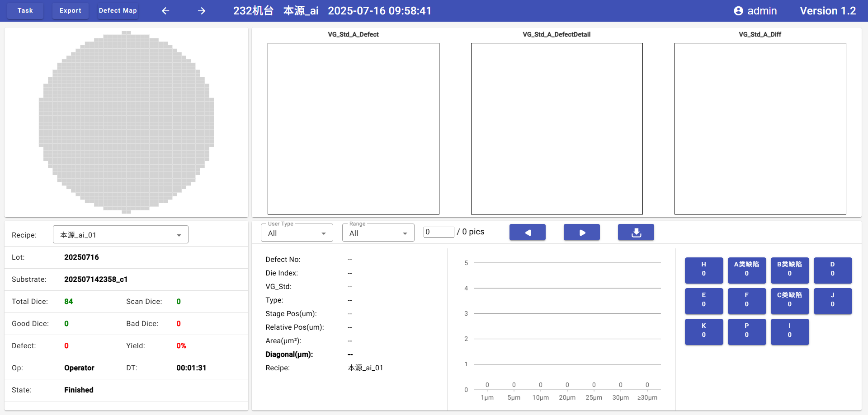
Task: Open the Defect Map view
Action: [118, 11]
